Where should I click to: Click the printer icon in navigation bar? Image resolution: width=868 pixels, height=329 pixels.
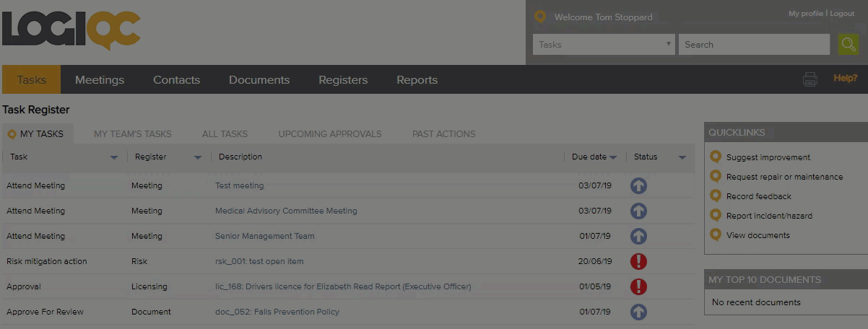[x=810, y=79]
